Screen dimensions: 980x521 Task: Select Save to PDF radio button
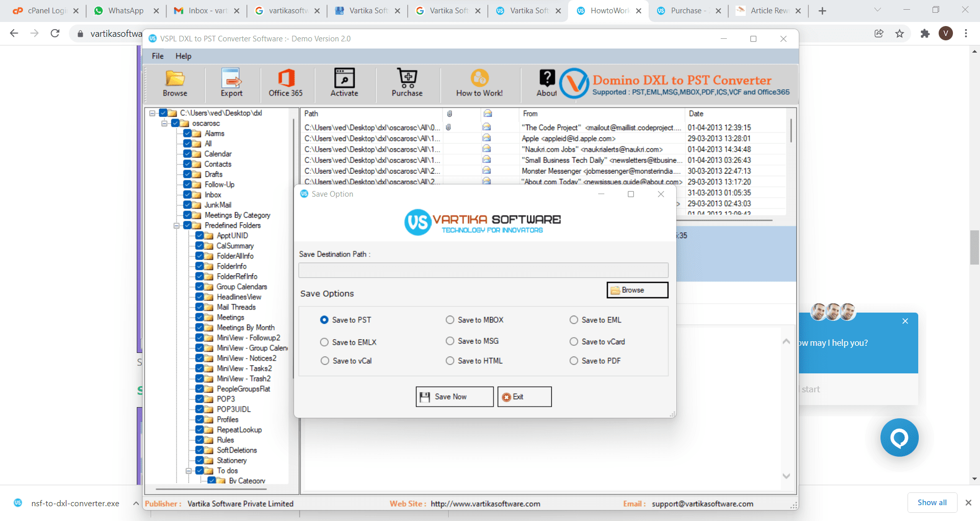[x=574, y=361]
